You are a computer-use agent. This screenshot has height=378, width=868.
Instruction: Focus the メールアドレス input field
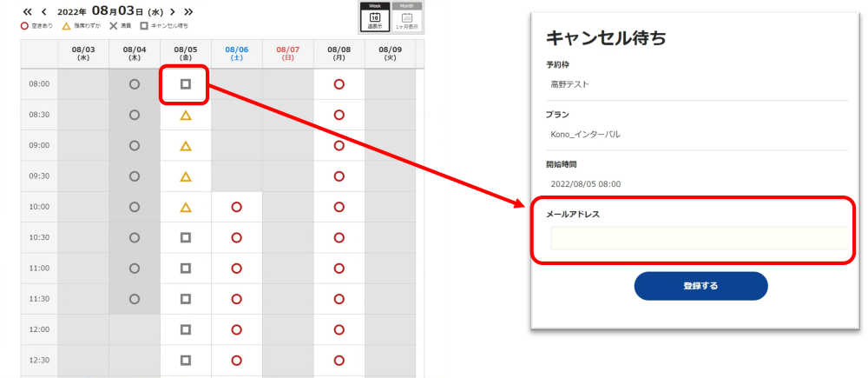tap(699, 238)
